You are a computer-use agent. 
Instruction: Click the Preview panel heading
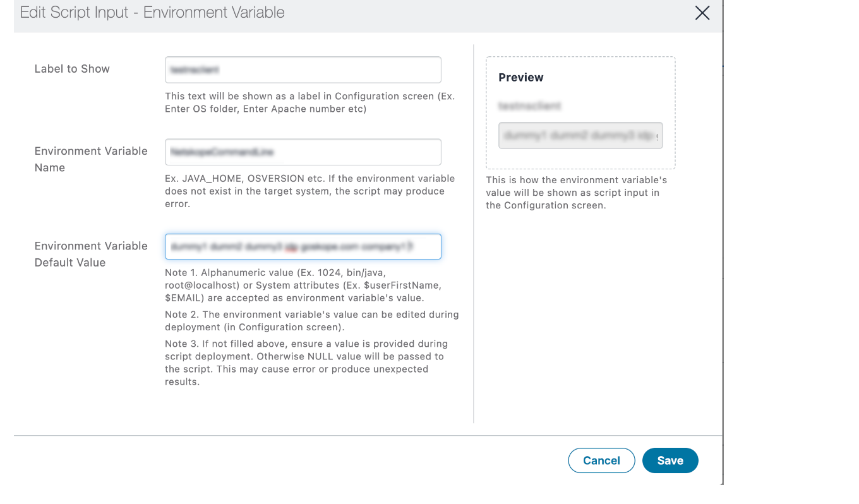point(520,77)
